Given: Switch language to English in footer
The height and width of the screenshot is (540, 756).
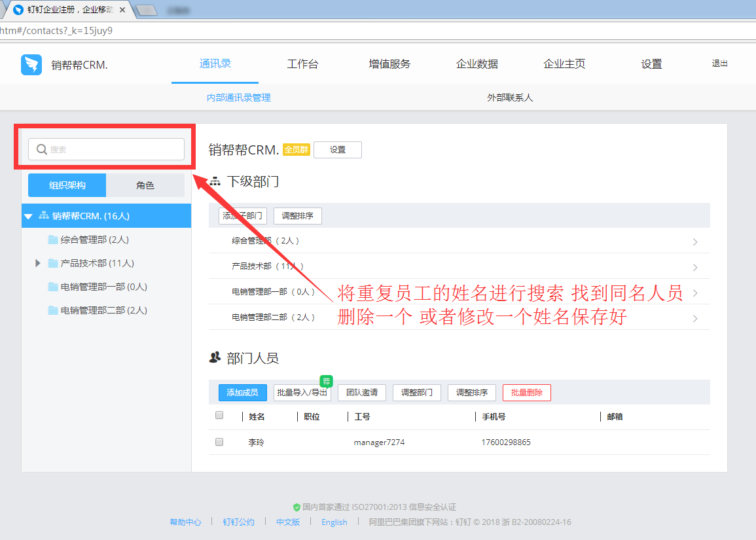Looking at the screenshot, I should point(334,522).
